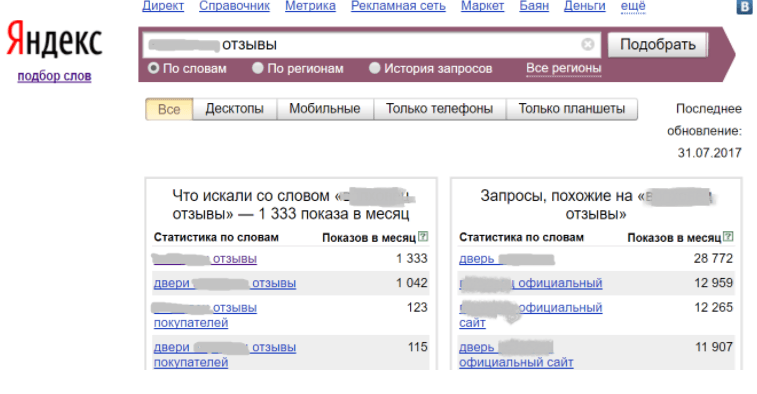This screenshot has height=394, width=757.
Task: Open the 'Деньги' link
Action: click(585, 6)
